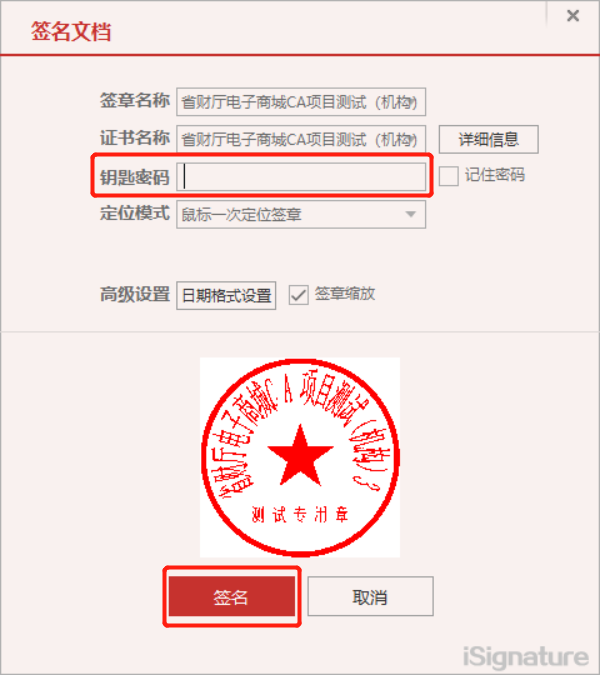Open the 定位模式 combo box
600x675 pixels.
301,214
